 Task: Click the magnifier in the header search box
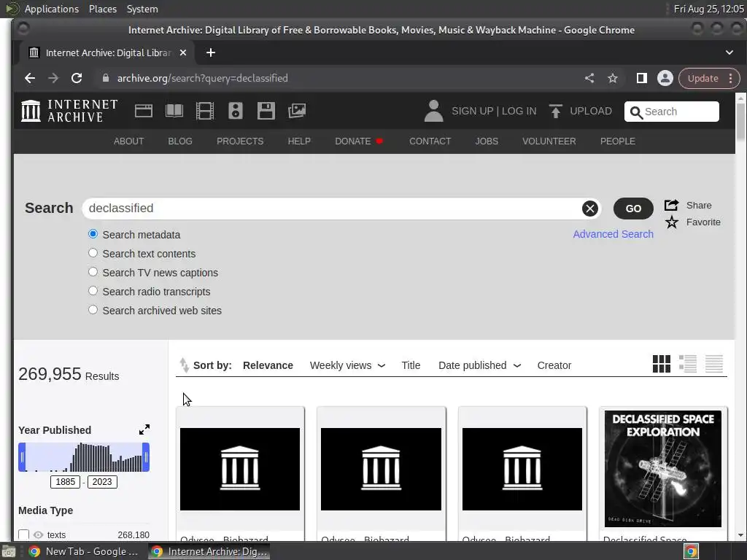point(636,112)
